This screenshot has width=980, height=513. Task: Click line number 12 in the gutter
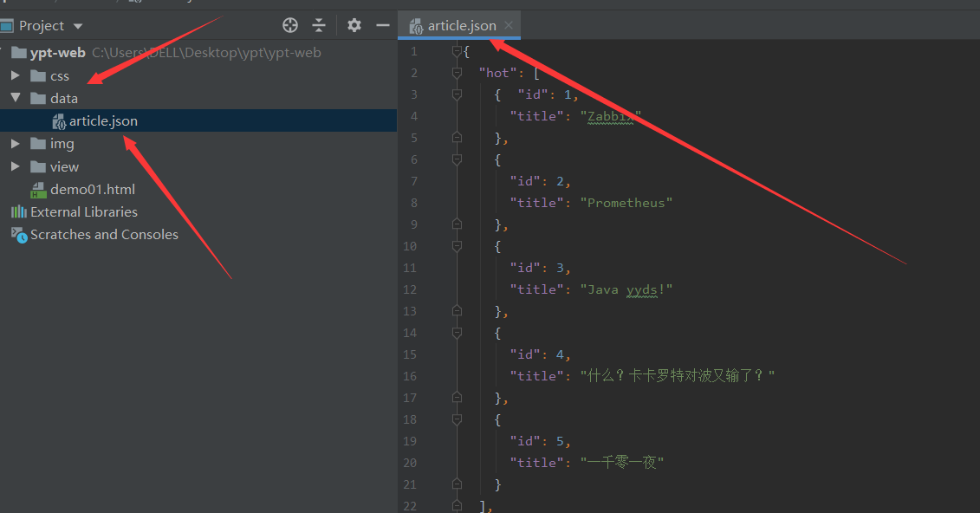click(409, 290)
